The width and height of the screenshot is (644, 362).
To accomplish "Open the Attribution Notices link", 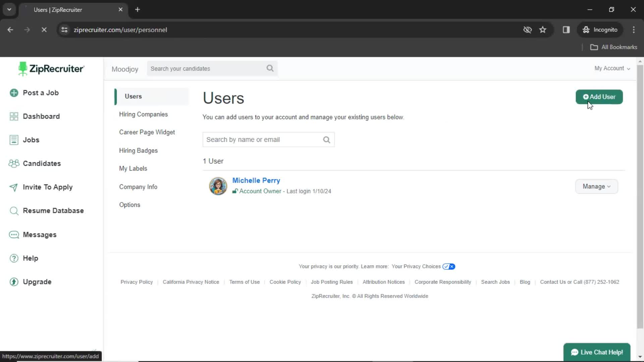I will coord(383,282).
